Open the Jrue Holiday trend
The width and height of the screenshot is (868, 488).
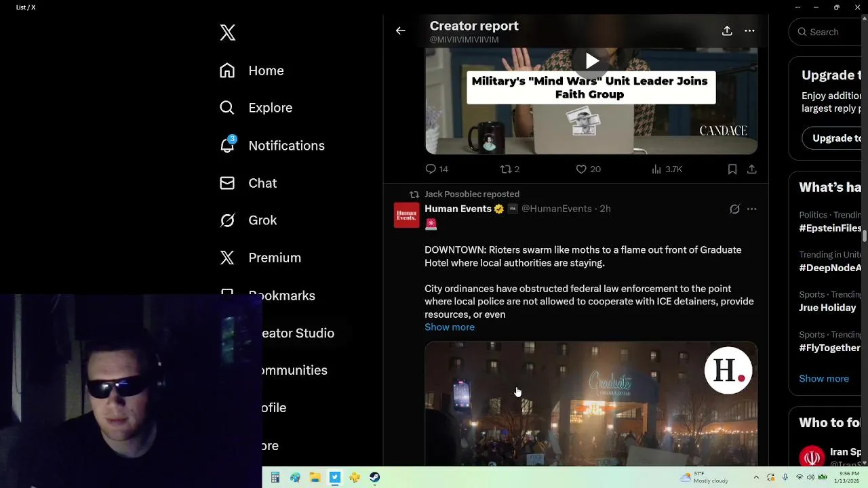pos(827,307)
